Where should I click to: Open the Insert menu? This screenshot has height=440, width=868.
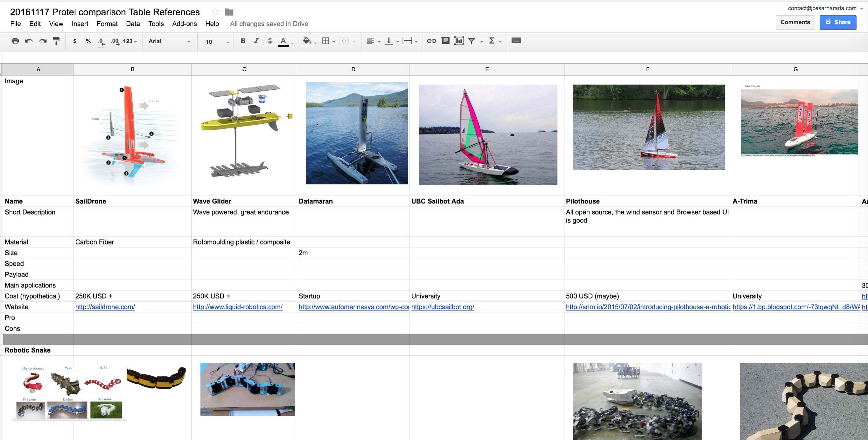80,24
